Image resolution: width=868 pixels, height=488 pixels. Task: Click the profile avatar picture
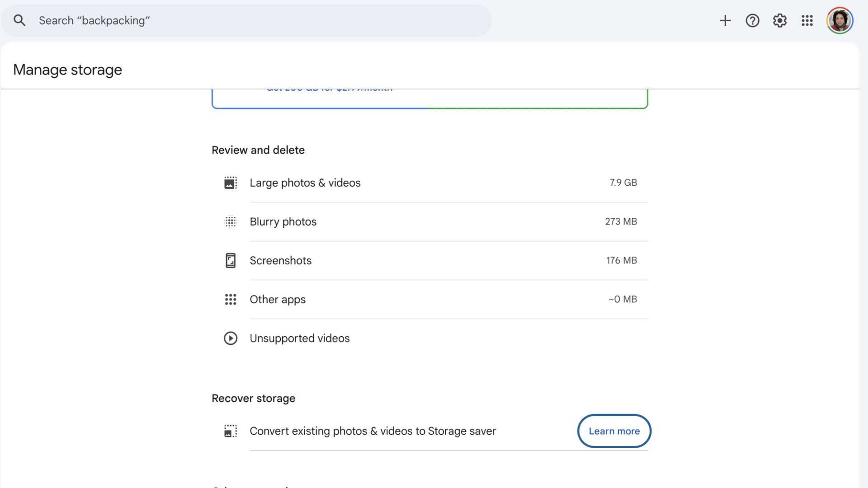(x=840, y=20)
